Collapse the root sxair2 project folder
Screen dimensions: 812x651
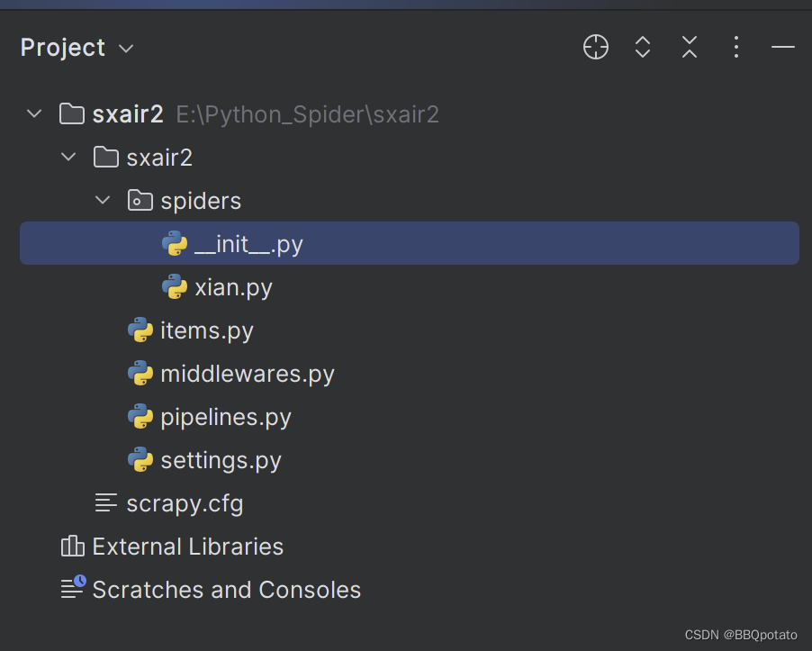(34, 114)
